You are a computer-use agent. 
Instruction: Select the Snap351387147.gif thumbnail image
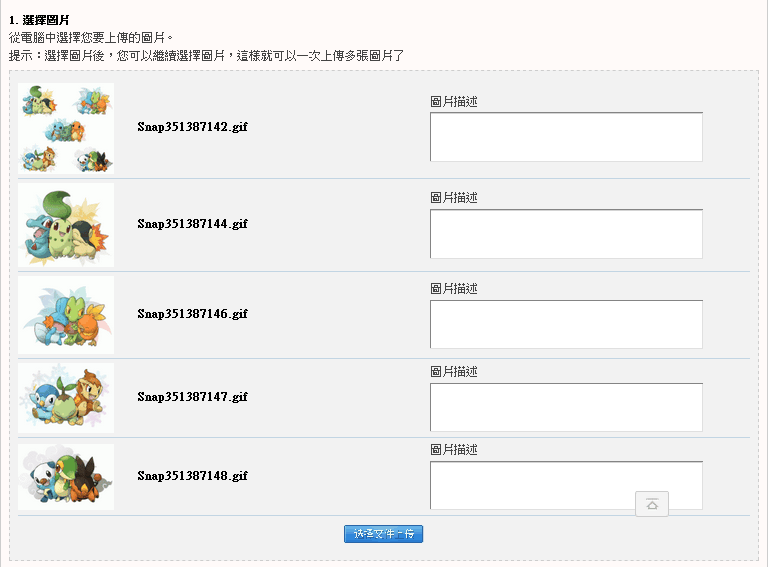pos(66,397)
